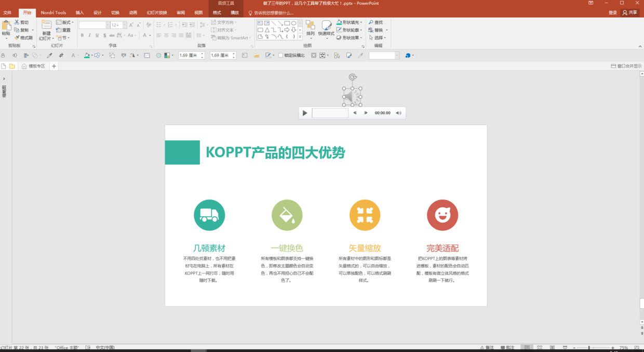The height and width of the screenshot is (352, 644).
Task: Click the Share (共享) button
Action: (x=630, y=12)
